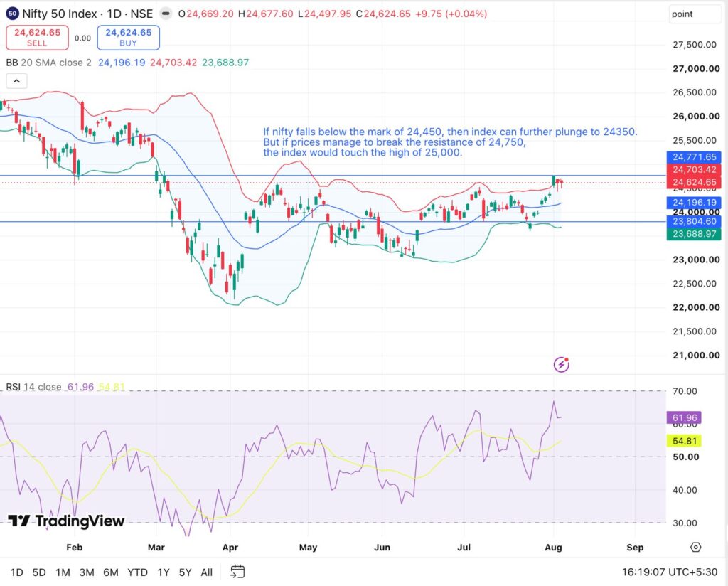Click the Aug label on the time axis
Screen dimensions: 728x586
(553, 548)
